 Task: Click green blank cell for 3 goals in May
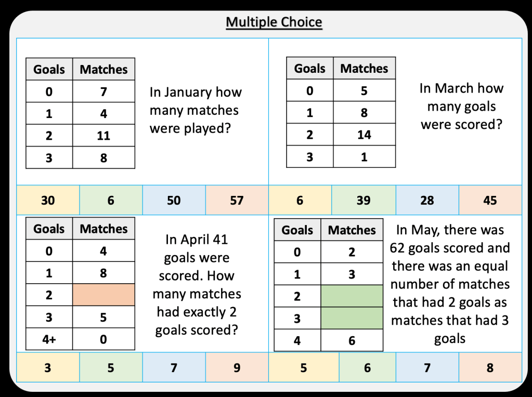tap(352, 317)
